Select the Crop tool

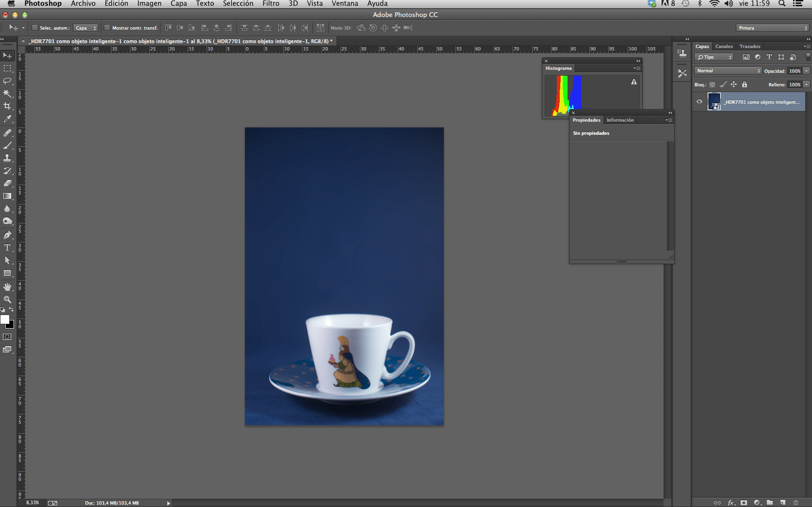pyautogui.click(x=7, y=106)
